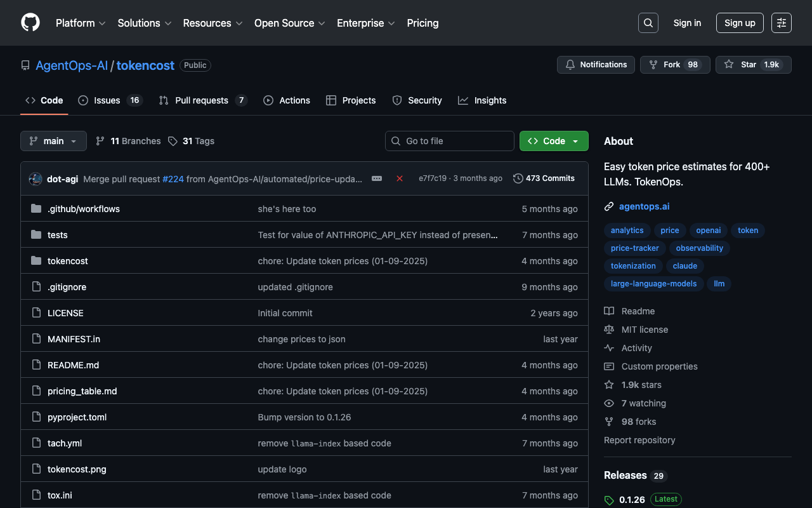Image resolution: width=812 pixels, height=508 pixels.
Task: Expand the Platform menu in header
Action: click(81, 23)
